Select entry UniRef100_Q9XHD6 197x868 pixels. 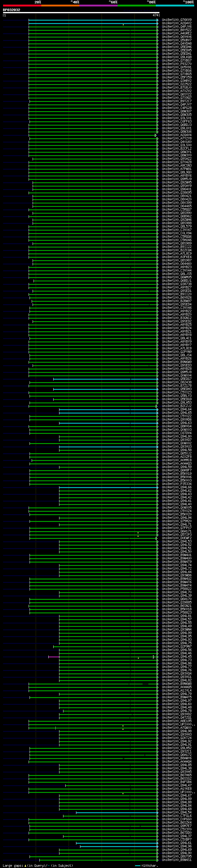pos(176,419)
